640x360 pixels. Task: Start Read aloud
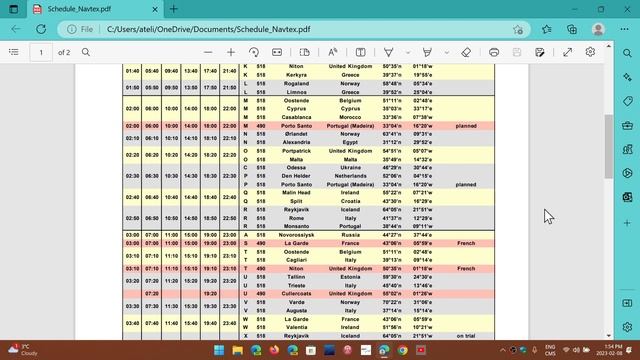(x=333, y=52)
